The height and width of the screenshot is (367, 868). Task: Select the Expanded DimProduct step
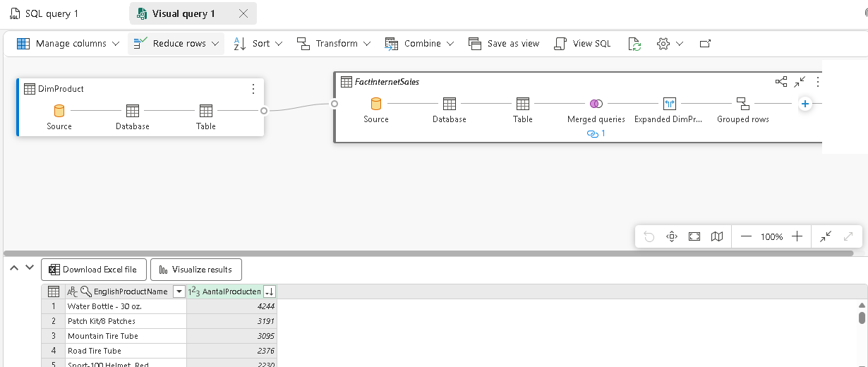[x=669, y=110]
